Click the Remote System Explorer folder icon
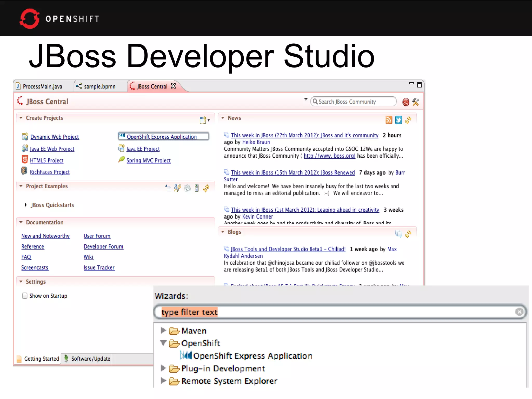This screenshot has height=399, width=532. point(174,381)
